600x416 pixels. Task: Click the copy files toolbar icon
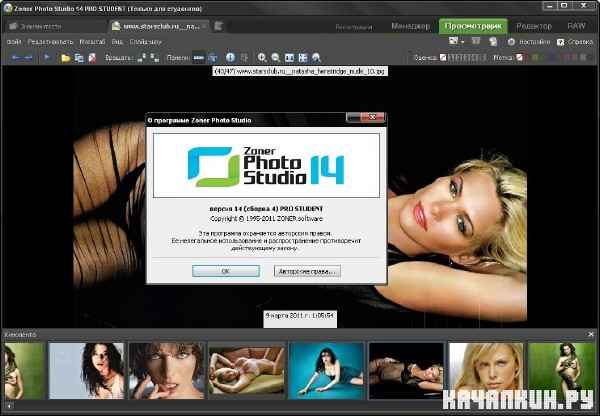(79, 58)
